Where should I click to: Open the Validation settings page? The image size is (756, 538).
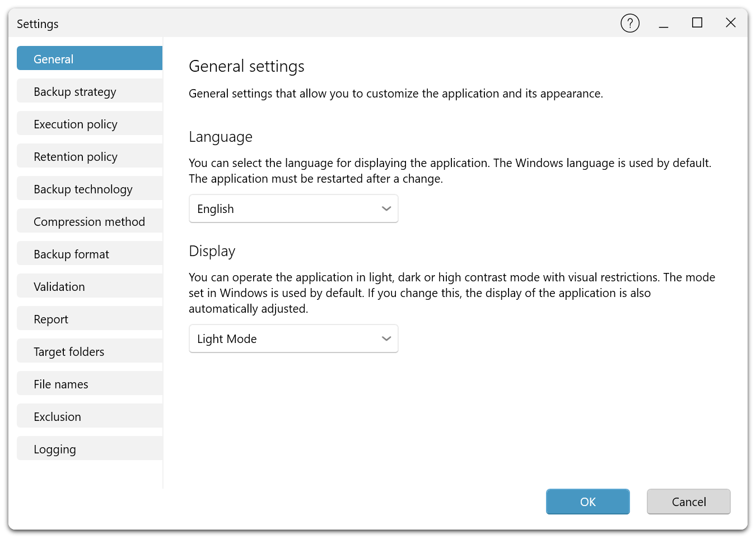pyautogui.click(x=90, y=286)
